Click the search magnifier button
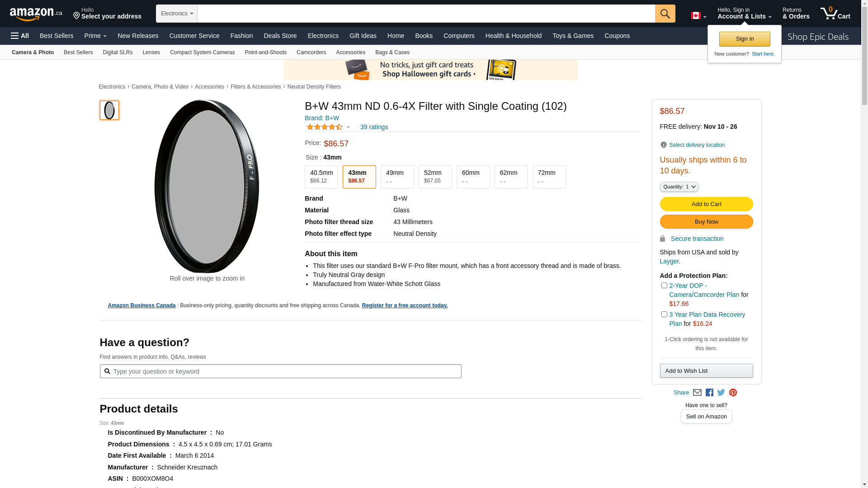This screenshot has height=488, width=868. coord(665,14)
